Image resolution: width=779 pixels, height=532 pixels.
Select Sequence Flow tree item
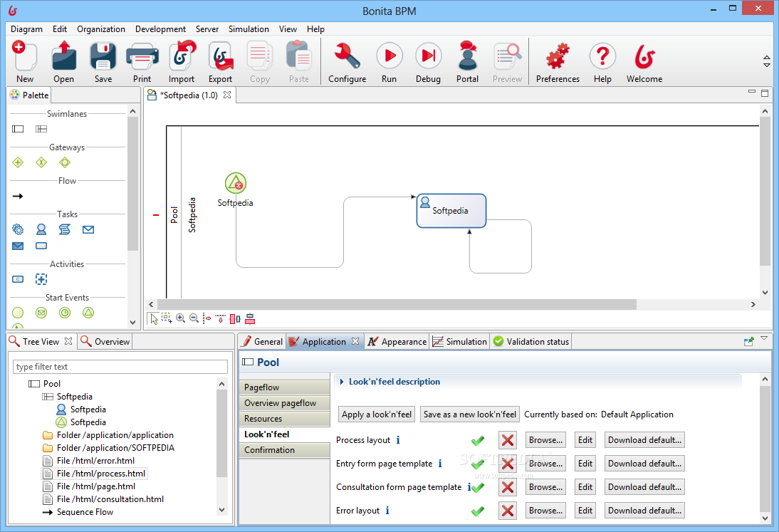(78, 511)
